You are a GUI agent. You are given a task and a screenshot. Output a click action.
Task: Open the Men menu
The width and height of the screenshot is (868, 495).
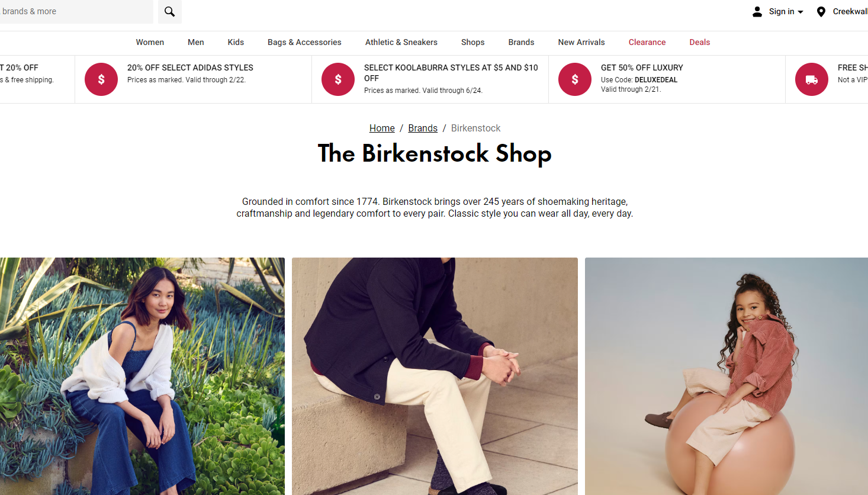pyautogui.click(x=196, y=42)
